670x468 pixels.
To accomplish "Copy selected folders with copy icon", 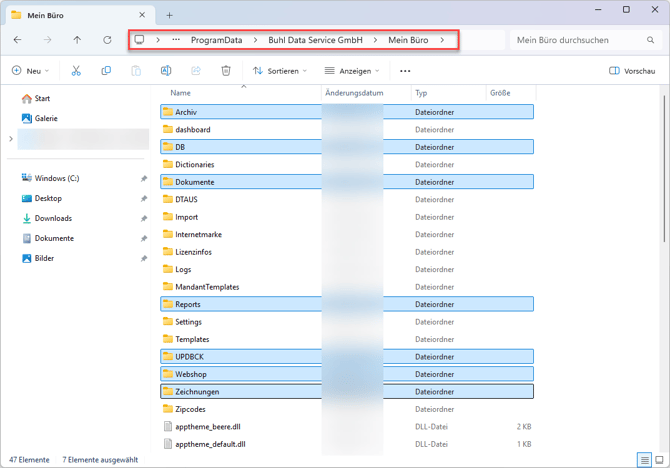I will 106,71.
